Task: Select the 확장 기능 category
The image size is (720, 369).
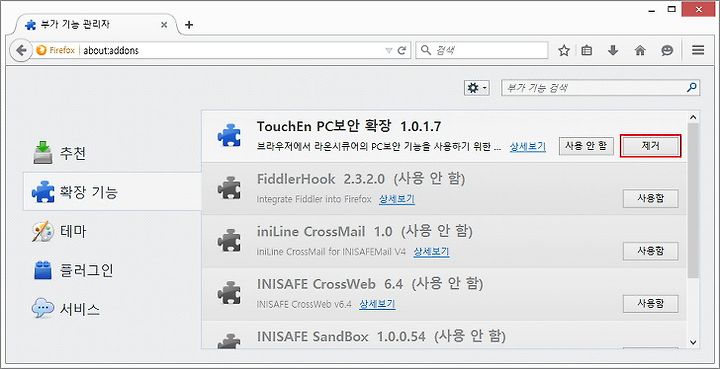Action: point(112,191)
